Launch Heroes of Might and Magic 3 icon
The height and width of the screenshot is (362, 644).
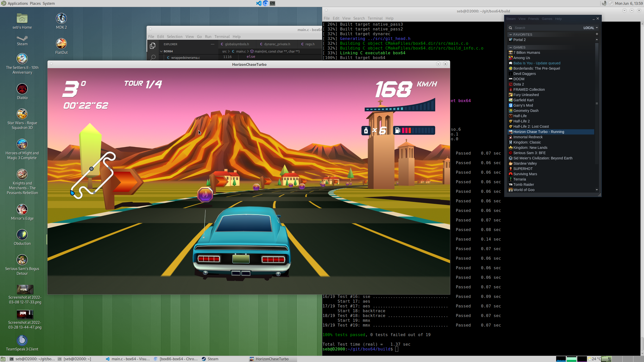click(x=22, y=144)
